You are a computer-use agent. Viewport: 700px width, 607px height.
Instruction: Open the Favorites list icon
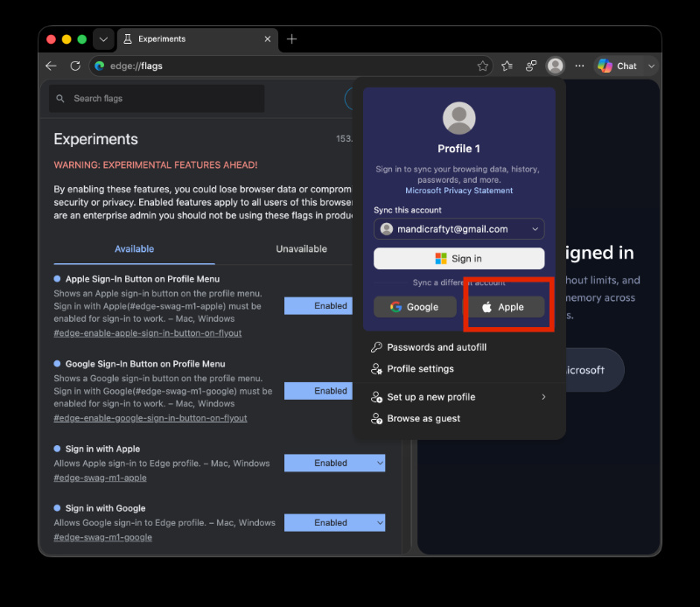pos(507,66)
